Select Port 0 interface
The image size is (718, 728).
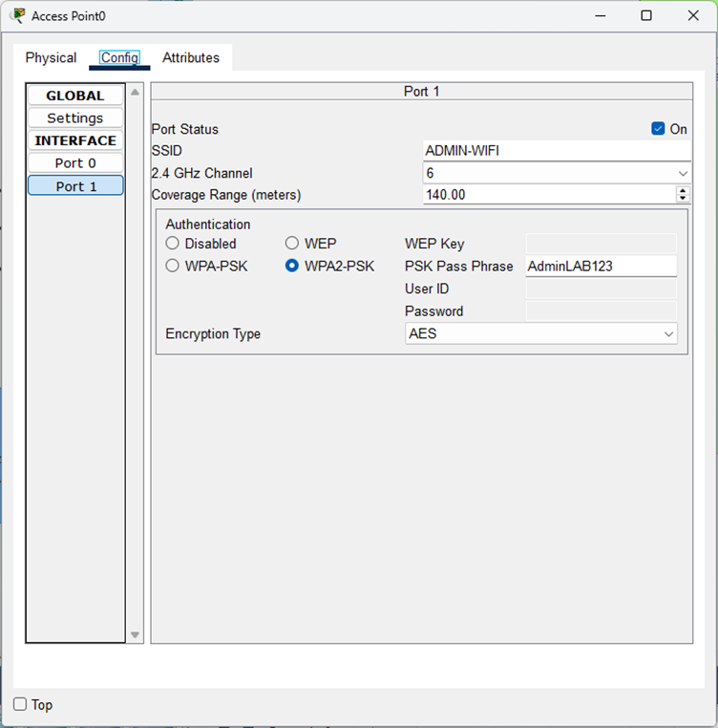[75, 163]
